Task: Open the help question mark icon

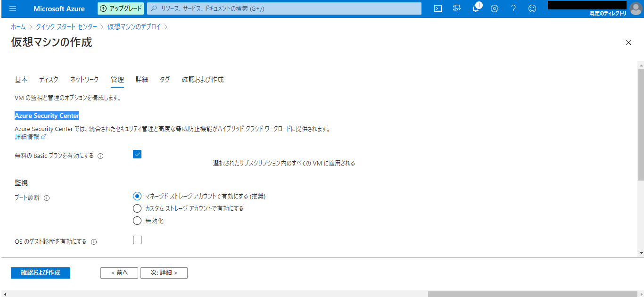Action: (x=513, y=8)
